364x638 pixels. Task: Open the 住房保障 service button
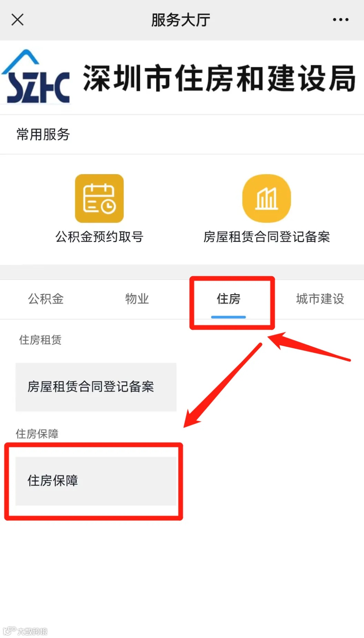[96, 481]
